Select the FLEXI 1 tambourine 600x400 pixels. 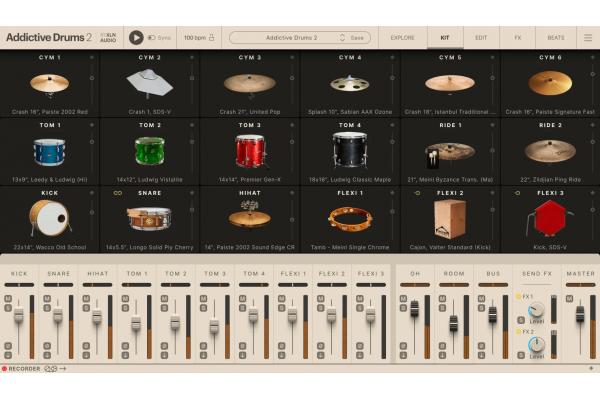[x=350, y=219]
